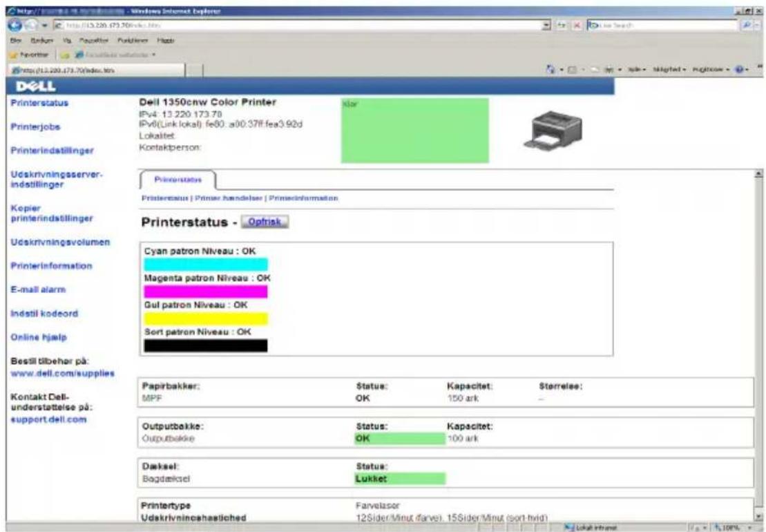Click the browser Back arrow button
Screen dimensions: 766x532
(x=15, y=25)
